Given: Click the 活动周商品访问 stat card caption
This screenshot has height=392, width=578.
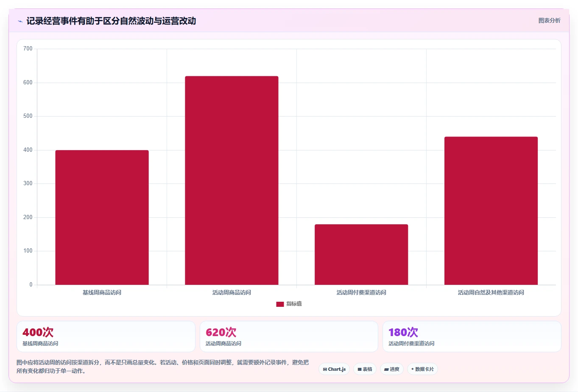Looking at the screenshot, I should coord(223,344).
